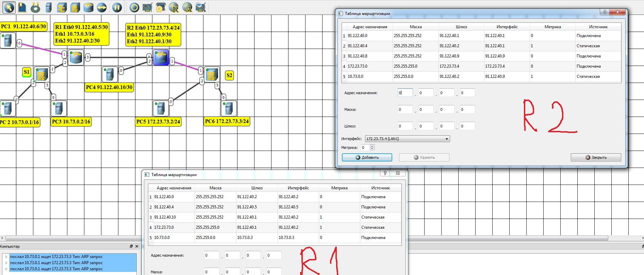Sort R2 table by Метрика header
Screen dimensions: 644x275
(552, 27)
